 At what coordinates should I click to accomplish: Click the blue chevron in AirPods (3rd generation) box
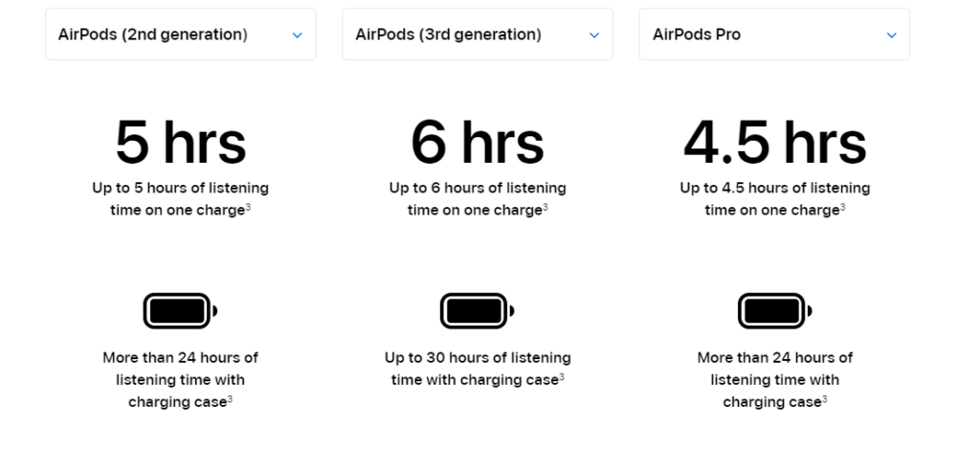click(594, 35)
